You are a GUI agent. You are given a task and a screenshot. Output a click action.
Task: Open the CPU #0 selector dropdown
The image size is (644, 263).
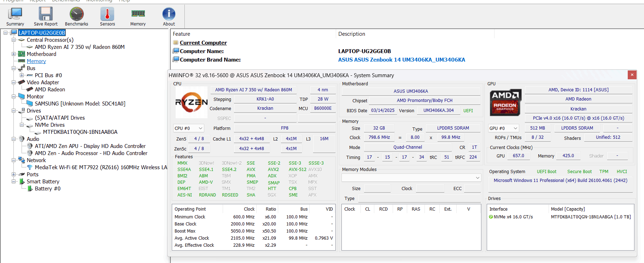[188, 128]
